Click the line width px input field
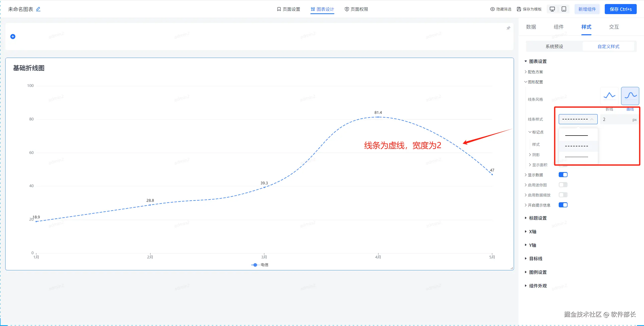 [x=616, y=119]
